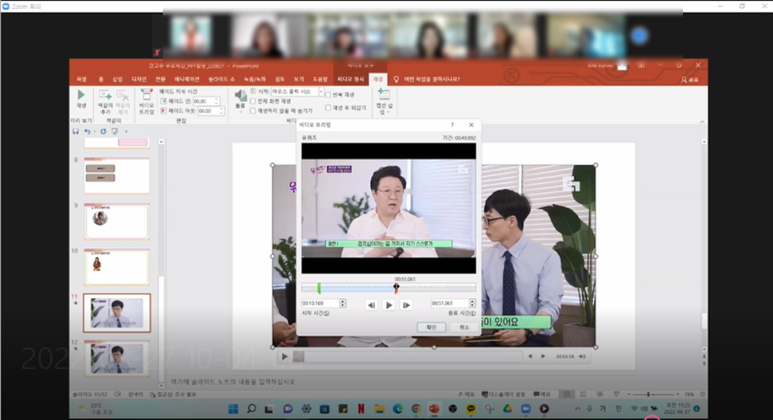Click the Redo icon in quick access toolbar
The height and width of the screenshot is (420, 773).
(103, 132)
